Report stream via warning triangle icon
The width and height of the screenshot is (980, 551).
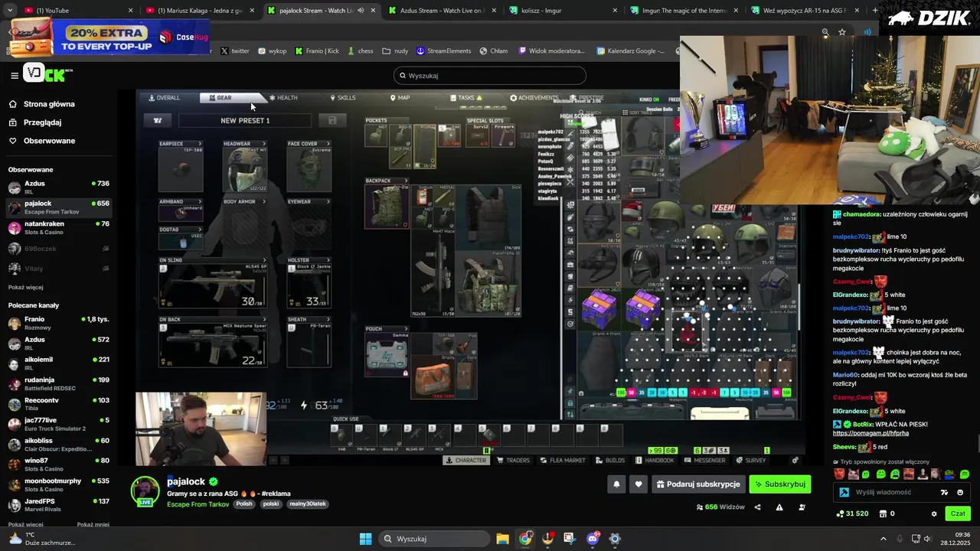click(779, 507)
